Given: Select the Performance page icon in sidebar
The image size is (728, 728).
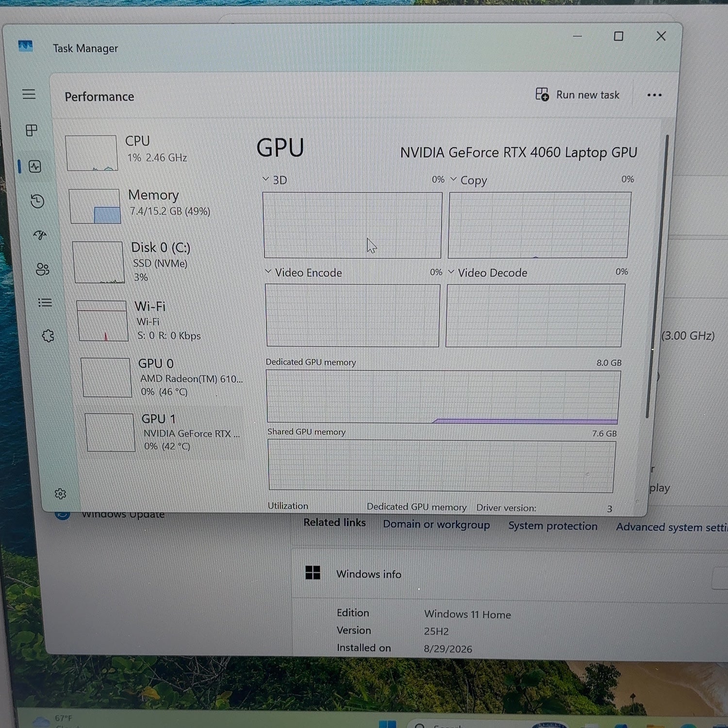Looking at the screenshot, I should [35, 166].
